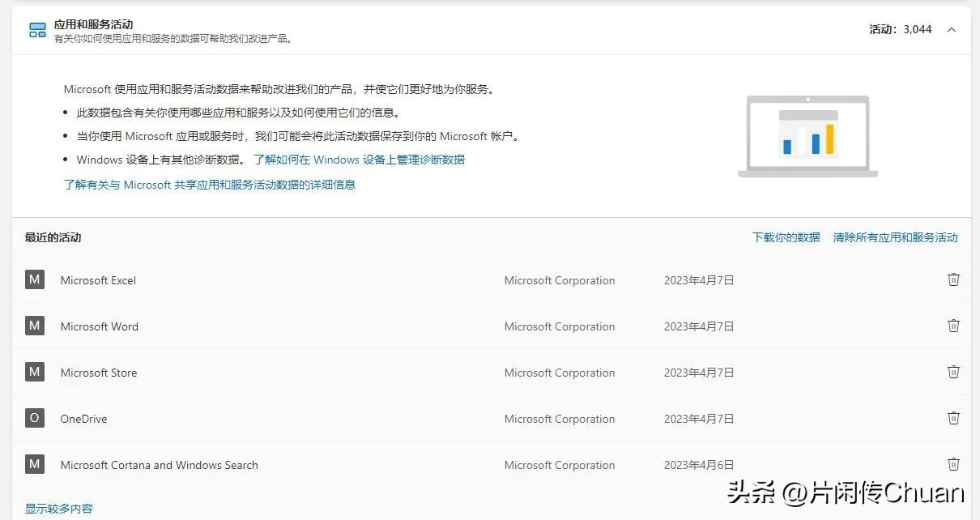Delete Cortana and Windows Search activity
980x520 pixels.
953,464
